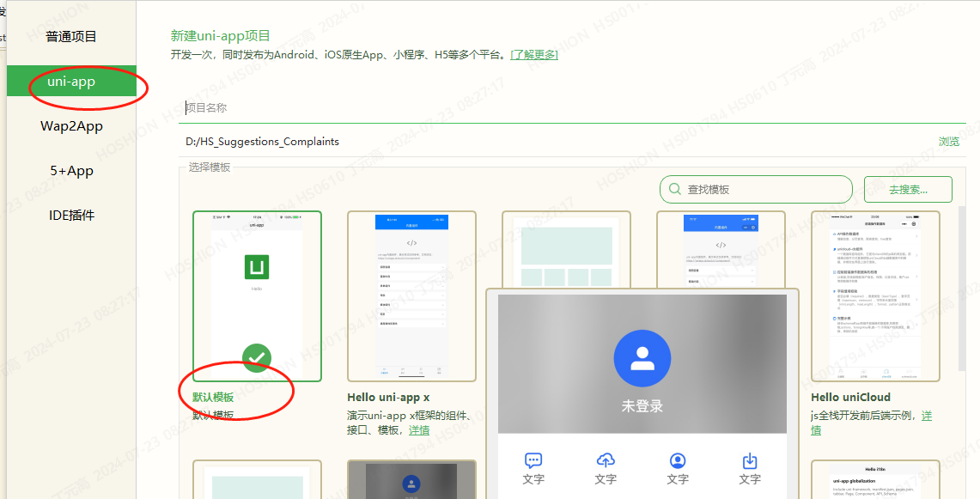
Task: Click the download icon in the preview
Action: coord(749,461)
